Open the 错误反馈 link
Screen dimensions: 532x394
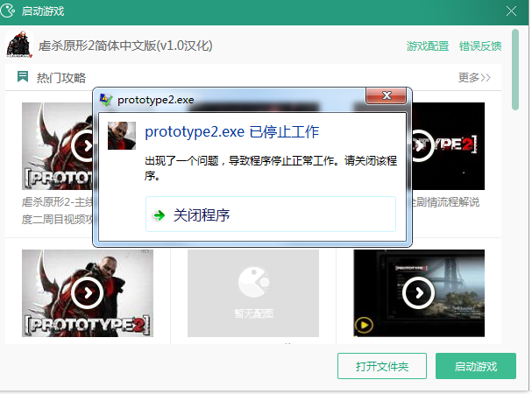480,46
